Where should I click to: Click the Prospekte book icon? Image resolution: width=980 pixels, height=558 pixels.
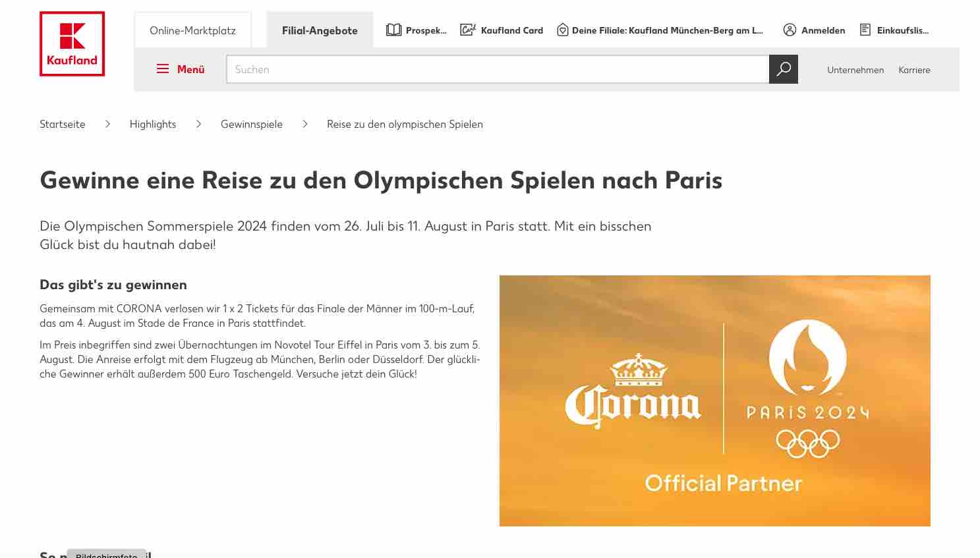393,30
